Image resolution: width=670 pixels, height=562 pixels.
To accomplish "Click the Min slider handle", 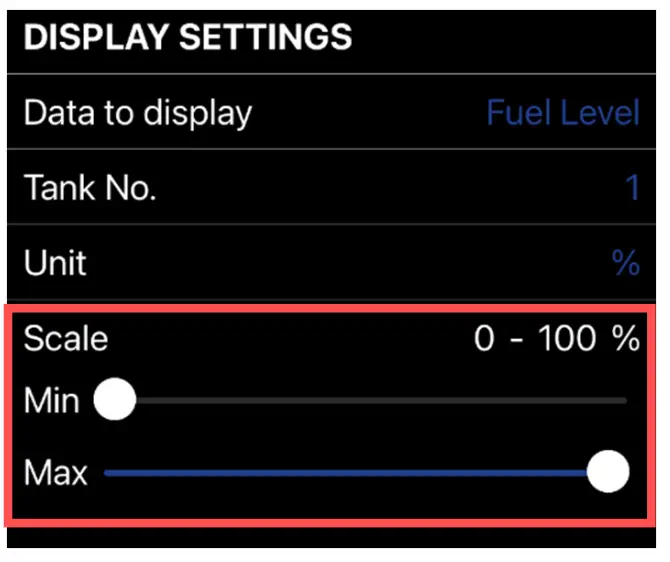I will pos(115,401).
